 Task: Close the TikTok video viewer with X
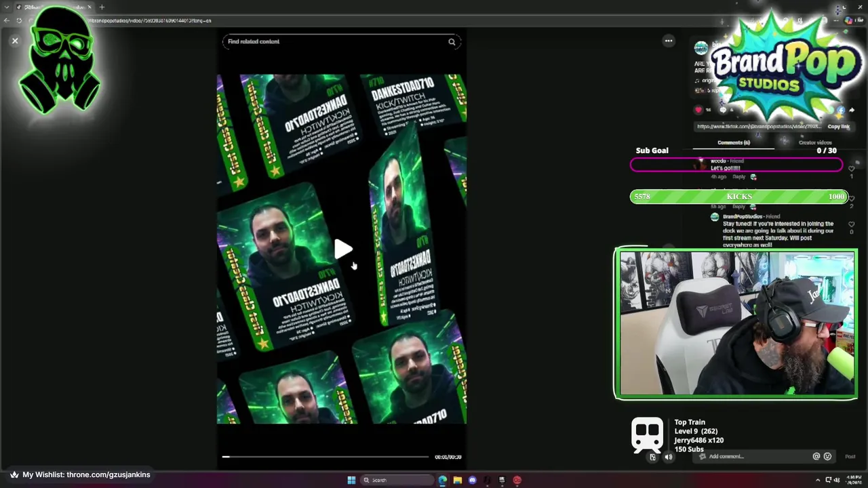click(x=14, y=41)
